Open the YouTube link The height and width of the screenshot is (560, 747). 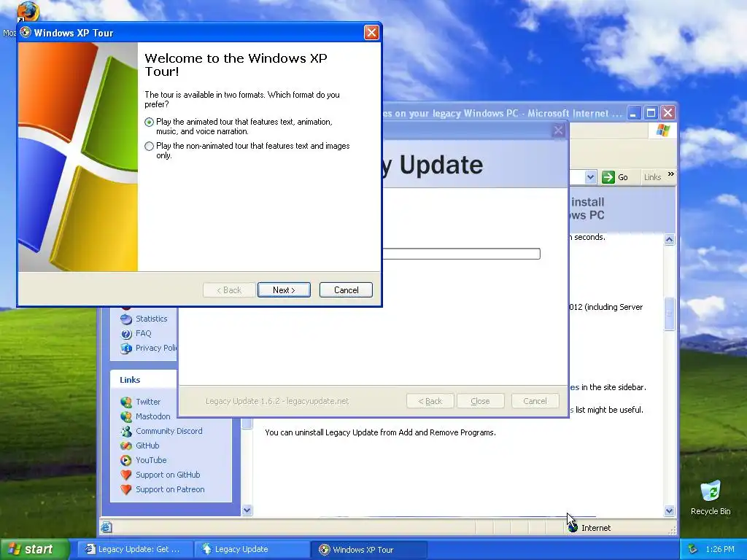point(151,460)
